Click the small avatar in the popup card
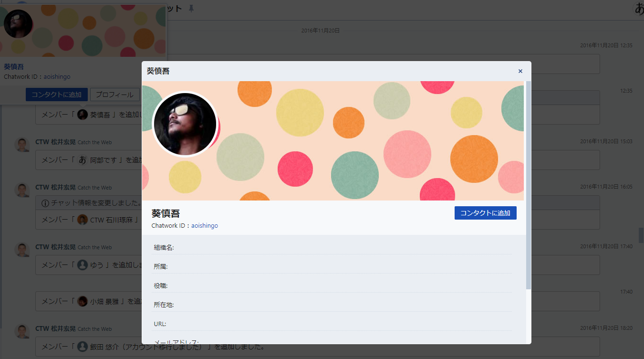The height and width of the screenshot is (359, 644). 18,24
